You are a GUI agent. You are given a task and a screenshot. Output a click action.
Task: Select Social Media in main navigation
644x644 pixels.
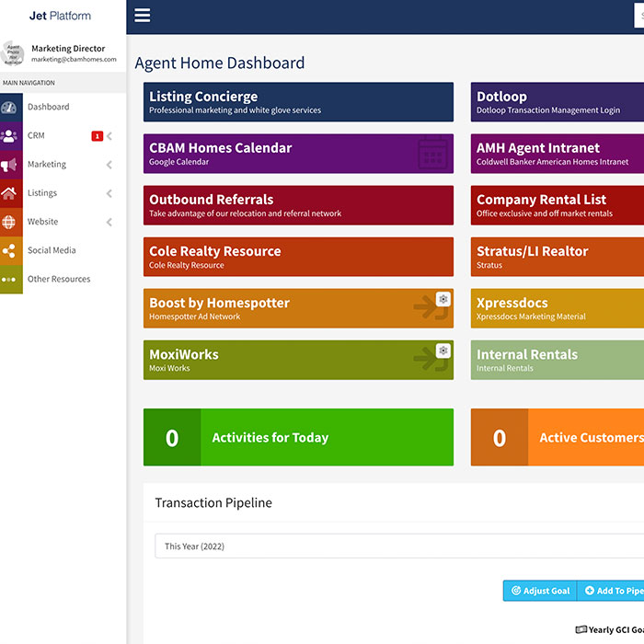point(52,250)
